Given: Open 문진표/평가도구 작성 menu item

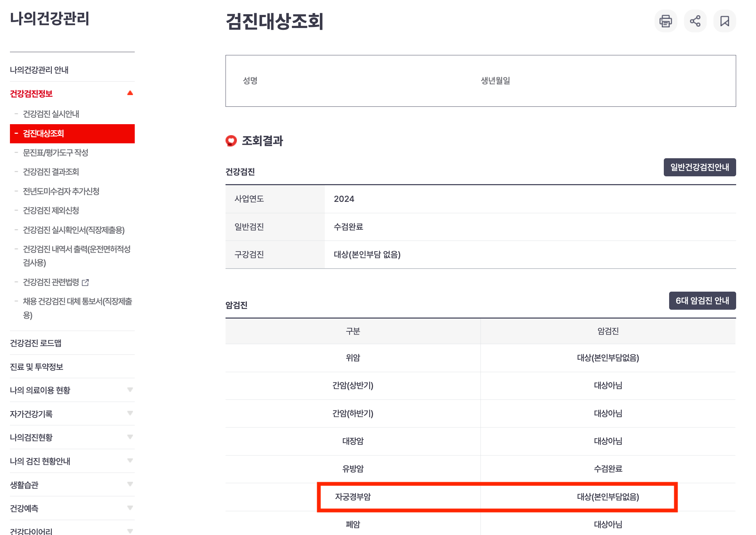Looking at the screenshot, I should [55, 153].
